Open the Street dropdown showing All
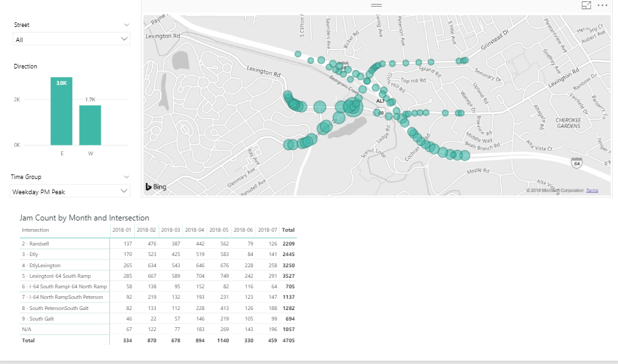The image size is (618, 364). coord(72,39)
